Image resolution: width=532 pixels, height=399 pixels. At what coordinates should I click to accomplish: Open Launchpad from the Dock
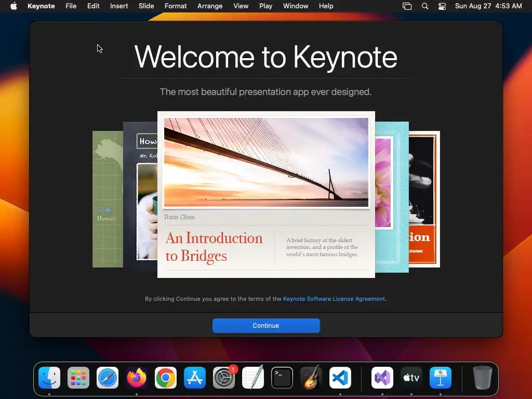coord(78,378)
